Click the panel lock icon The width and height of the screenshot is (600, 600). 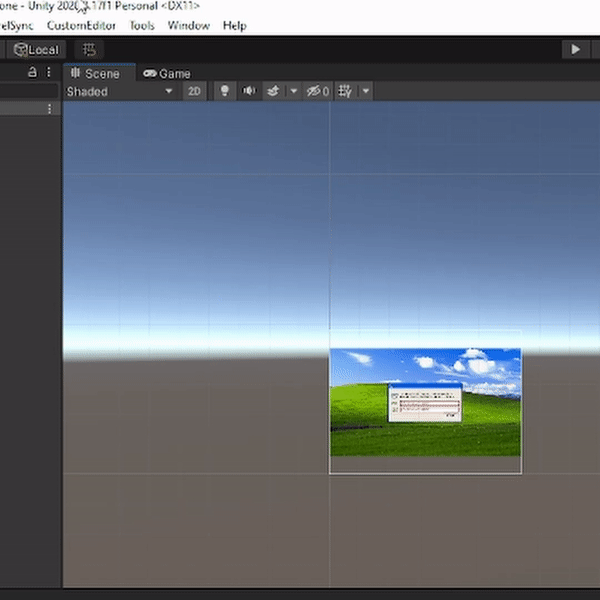coord(33,72)
